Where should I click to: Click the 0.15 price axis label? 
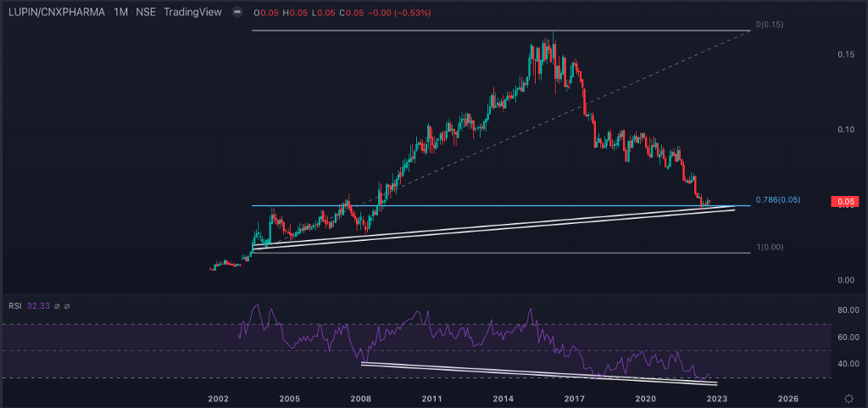click(846, 54)
